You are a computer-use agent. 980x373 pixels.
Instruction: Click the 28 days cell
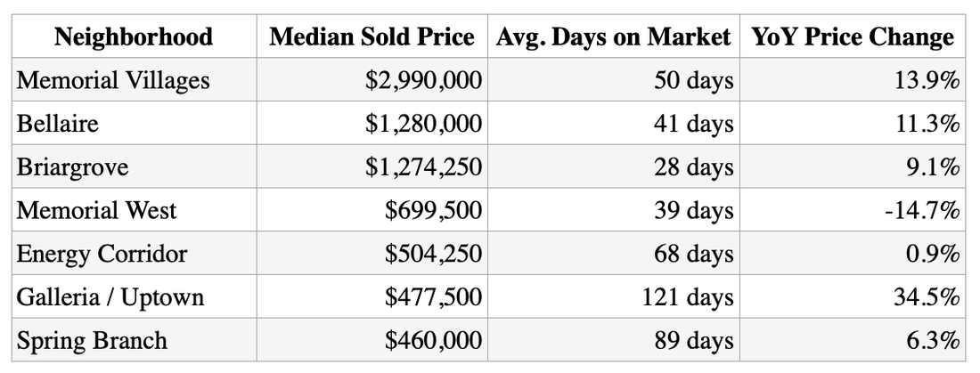(x=614, y=166)
